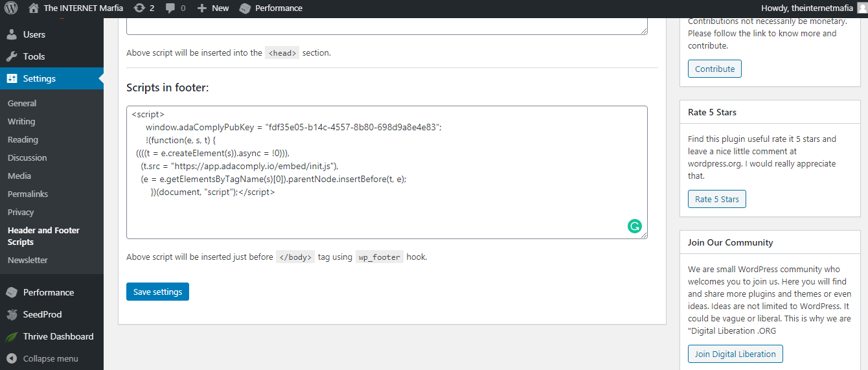Image resolution: width=868 pixels, height=370 pixels.
Task: Click the Grammarly icon in the footer textarea
Action: [635, 226]
